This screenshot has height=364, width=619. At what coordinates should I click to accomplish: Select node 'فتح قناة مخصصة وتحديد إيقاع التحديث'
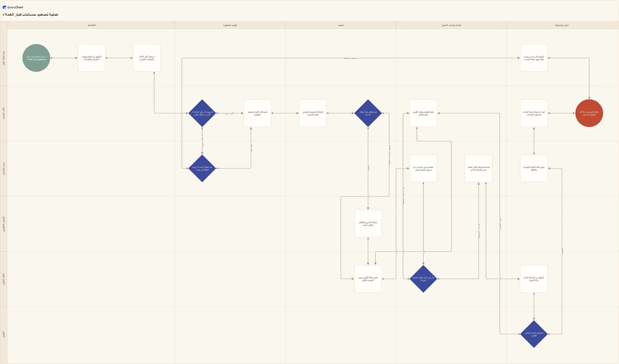(x=313, y=113)
